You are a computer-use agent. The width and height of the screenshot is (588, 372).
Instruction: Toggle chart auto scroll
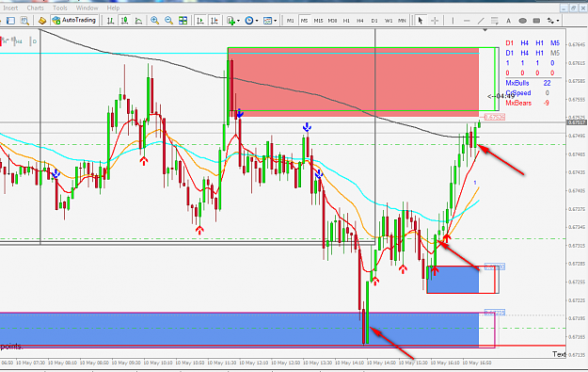pos(199,21)
